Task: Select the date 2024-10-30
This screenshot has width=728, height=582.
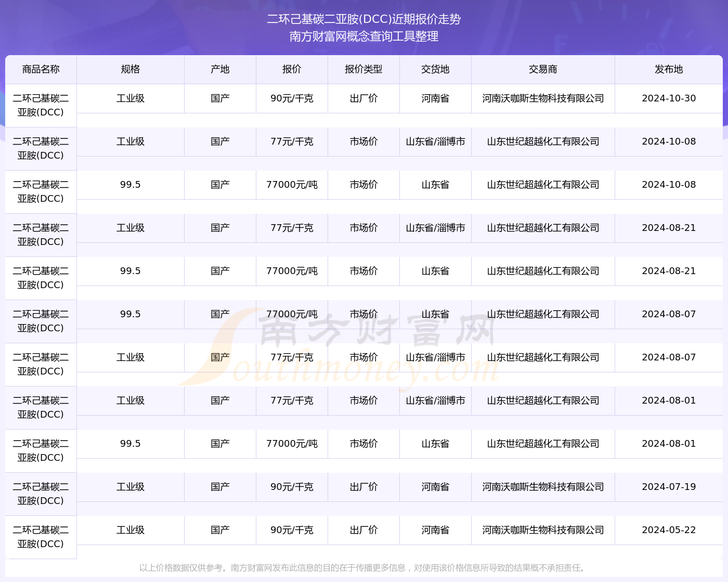Action: [x=669, y=98]
